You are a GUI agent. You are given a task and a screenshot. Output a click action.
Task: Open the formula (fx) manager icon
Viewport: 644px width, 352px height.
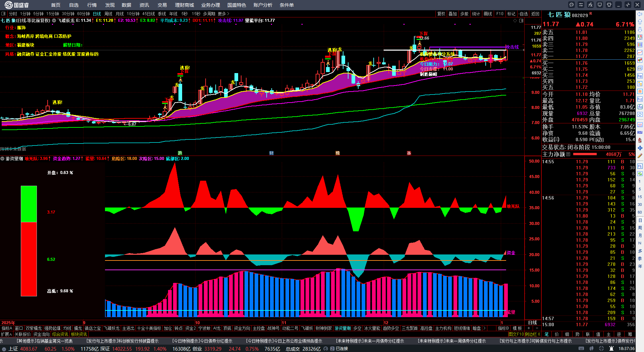pos(590,5)
